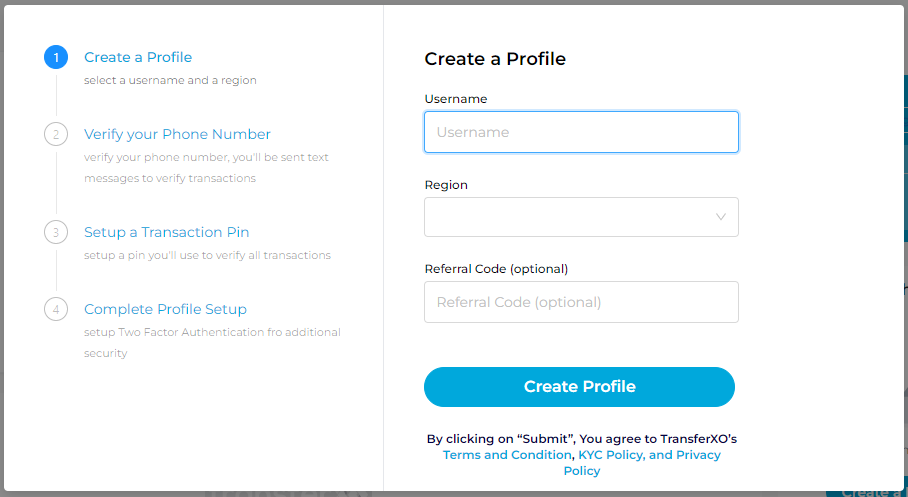Click the 'Region' field label
Viewport: 908px width, 497px height.
point(446,185)
